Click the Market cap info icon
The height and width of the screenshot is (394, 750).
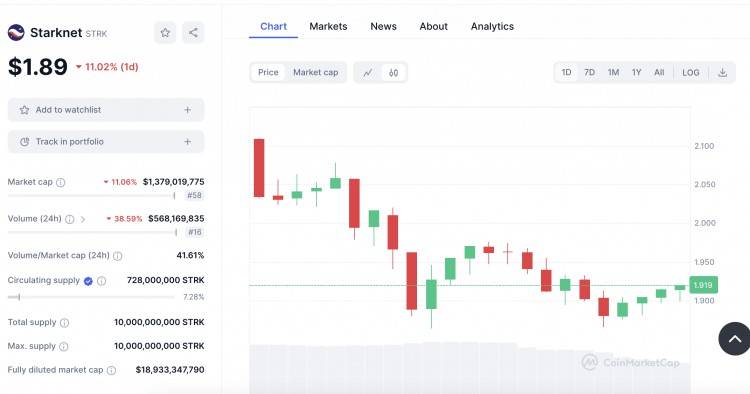click(61, 182)
